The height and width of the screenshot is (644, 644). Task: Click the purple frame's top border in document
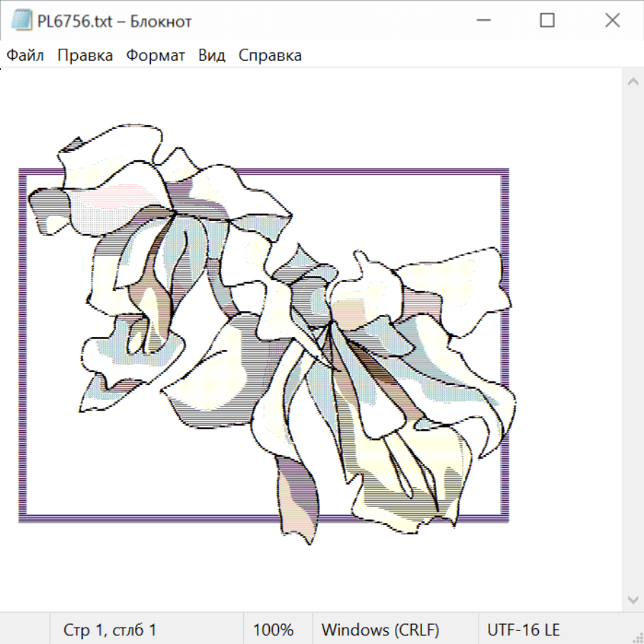[x=394, y=172]
